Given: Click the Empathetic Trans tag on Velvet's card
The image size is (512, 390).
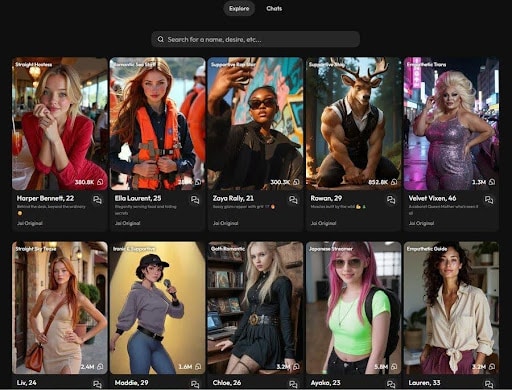Looking at the screenshot, I should point(426,64).
